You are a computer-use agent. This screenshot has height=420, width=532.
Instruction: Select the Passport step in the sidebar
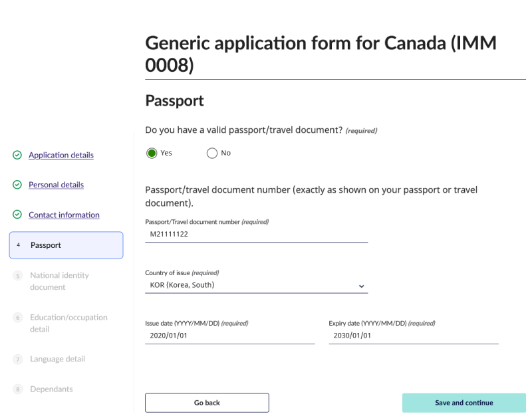pos(66,245)
